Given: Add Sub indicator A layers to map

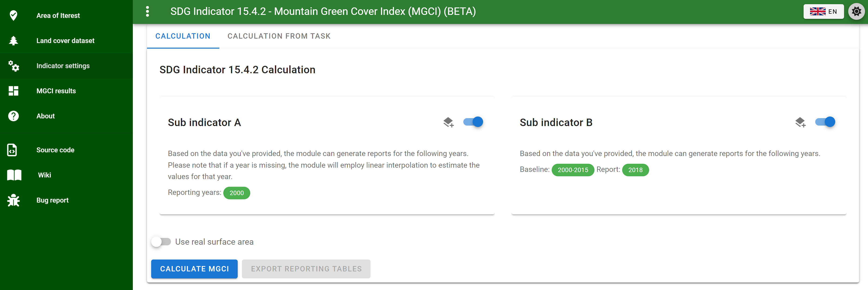Looking at the screenshot, I should (448, 122).
